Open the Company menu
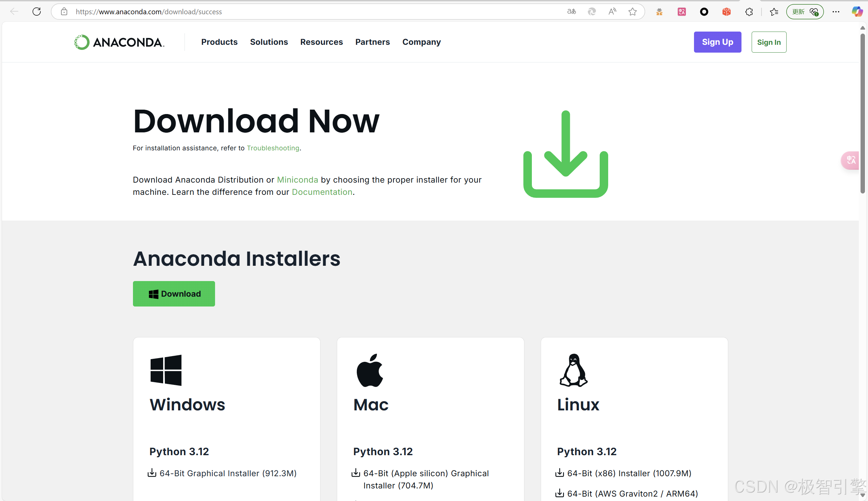 [x=422, y=42]
